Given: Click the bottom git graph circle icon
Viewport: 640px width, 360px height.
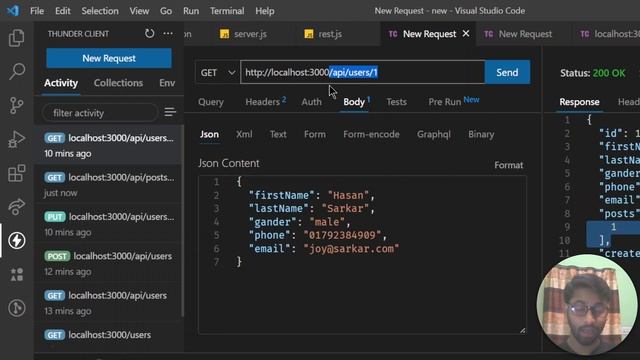Looking at the screenshot, I should tap(16, 308).
